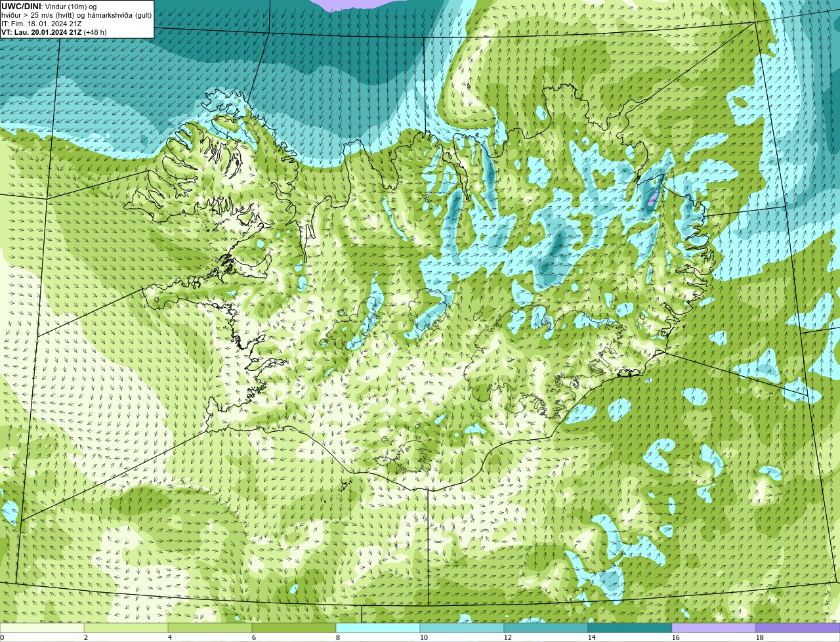
Task: Click the legend label "8"
Action: pyautogui.click(x=338, y=637)
